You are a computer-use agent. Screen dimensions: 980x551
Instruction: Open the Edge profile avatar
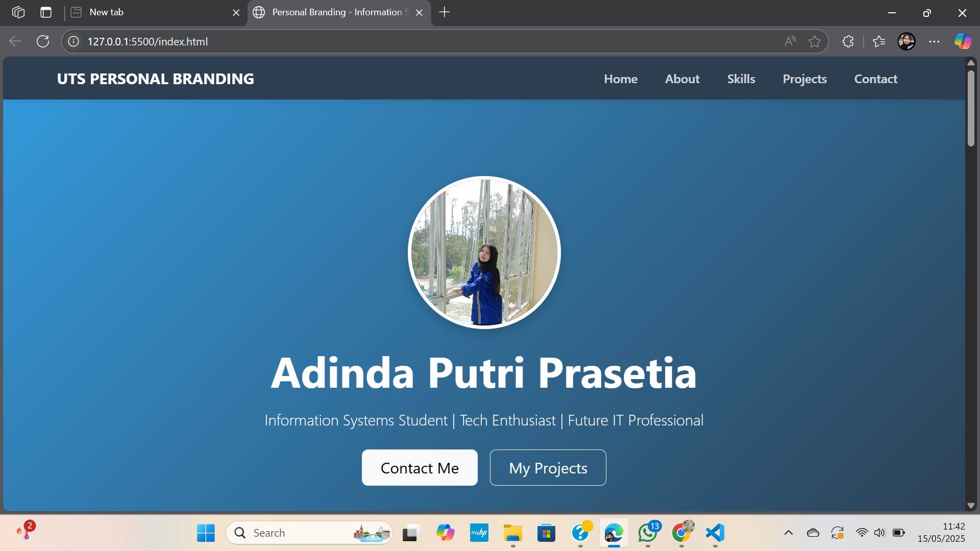[907, 41]
